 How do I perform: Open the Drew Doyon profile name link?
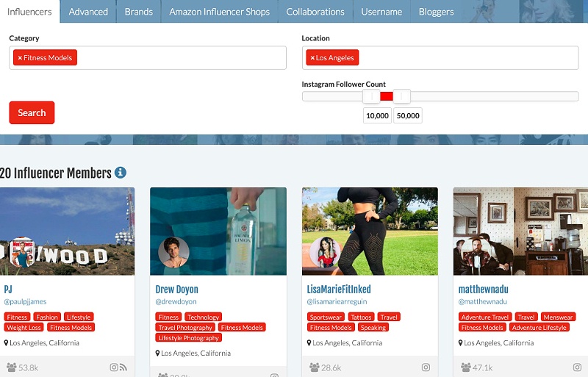176,289
